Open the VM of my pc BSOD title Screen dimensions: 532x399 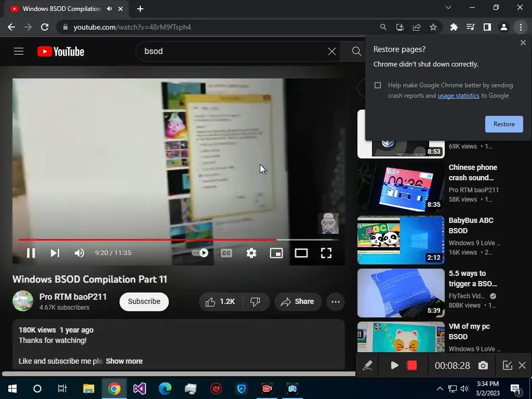(469, 331)
